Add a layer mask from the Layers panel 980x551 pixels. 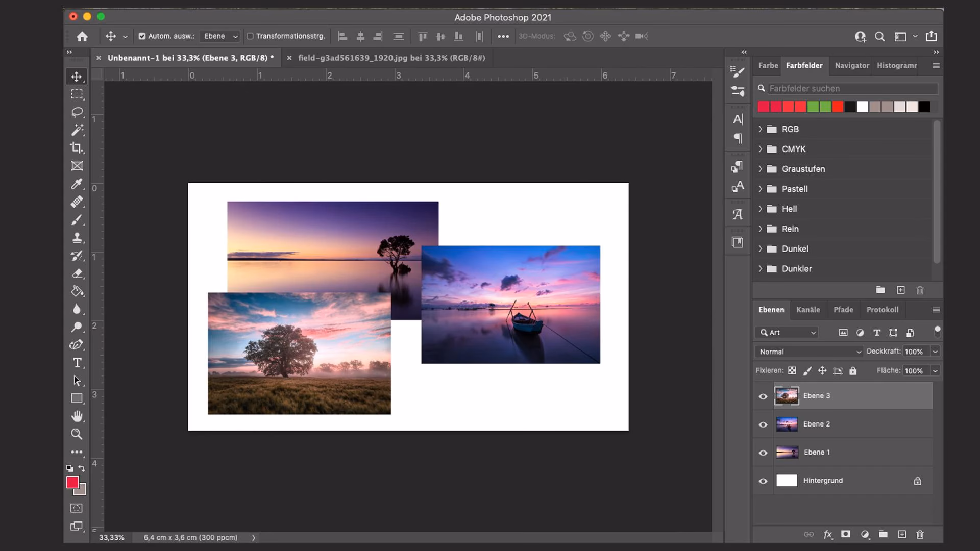[x=846, y=534]
